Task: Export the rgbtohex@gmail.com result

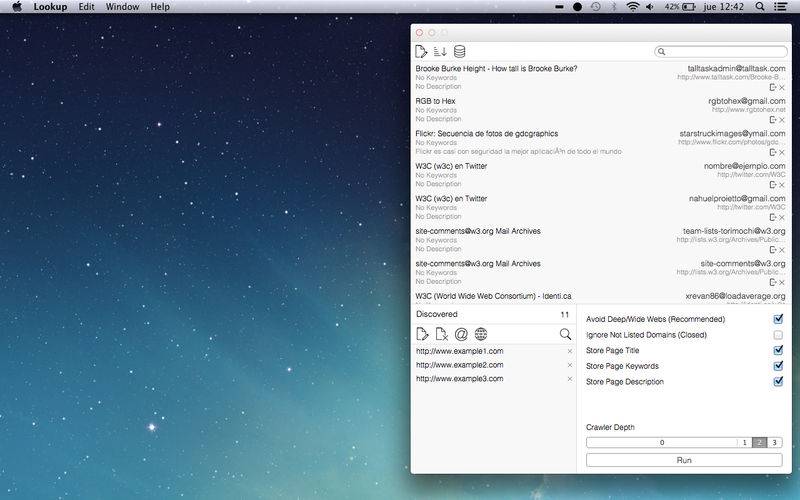Action: 773,120
